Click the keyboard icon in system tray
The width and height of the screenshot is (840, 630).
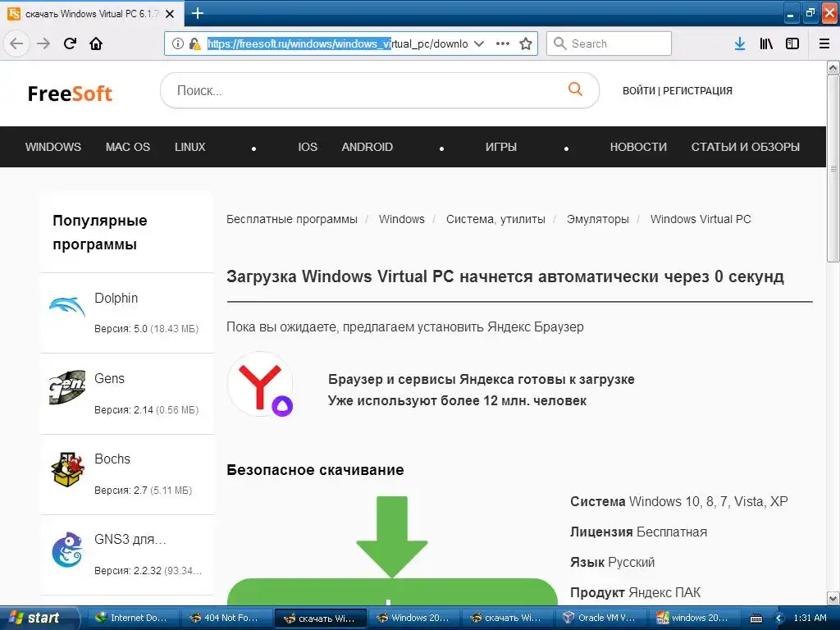(x=756, y=619)
